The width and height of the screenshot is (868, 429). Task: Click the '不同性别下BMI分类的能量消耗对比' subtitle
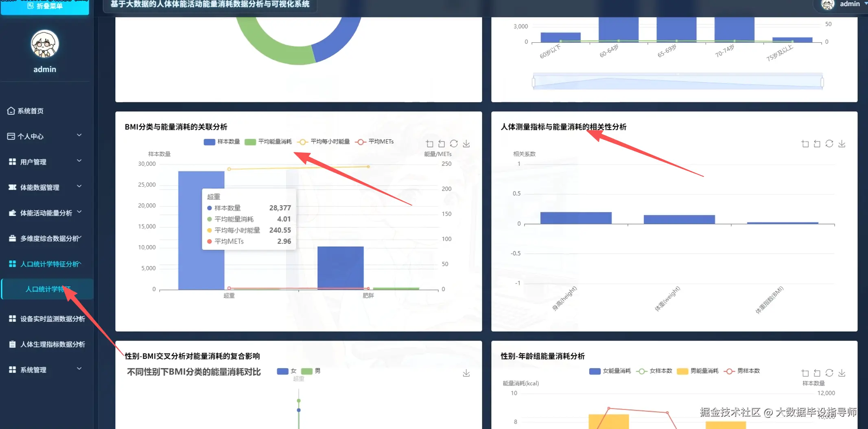(194, 372)
